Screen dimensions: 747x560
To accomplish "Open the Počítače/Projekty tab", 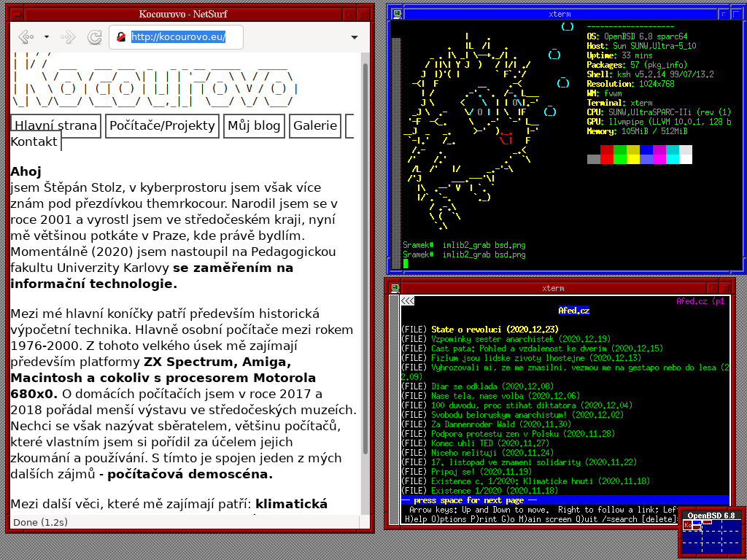I will (x=162, y=125).
